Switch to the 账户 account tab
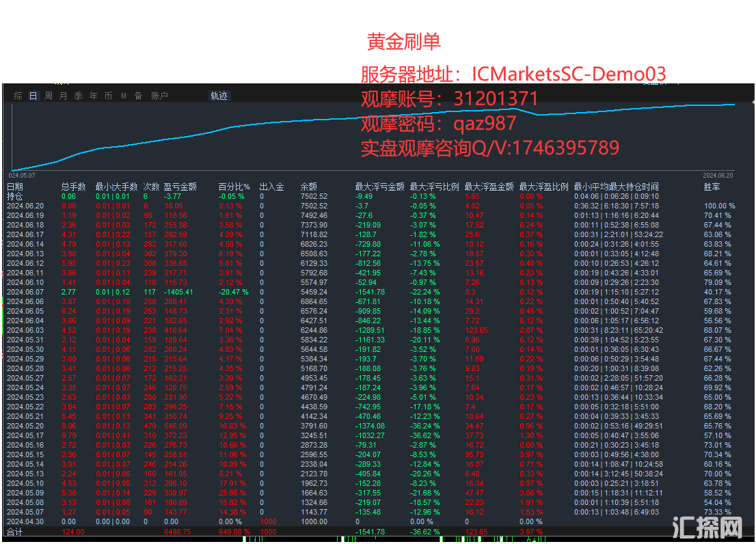The image size is (756, 544). pyautogui.click(x=159, y=96)
